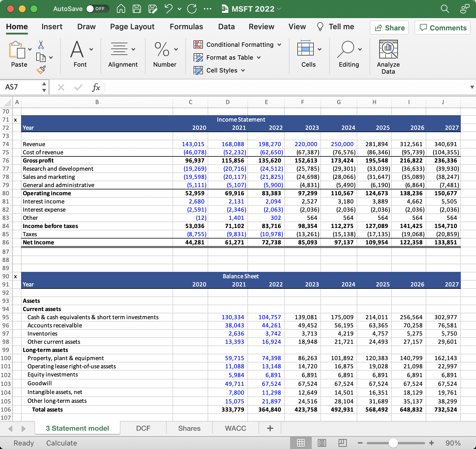
Task: Open the Analyze Data tool
Action: 388,57
